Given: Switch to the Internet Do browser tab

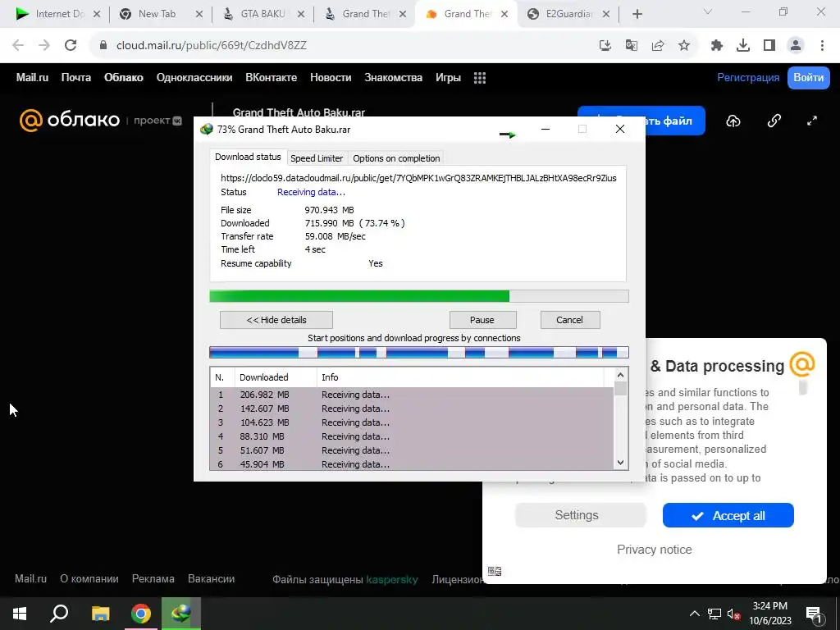Looking at the screenshot, I should 60,14.
